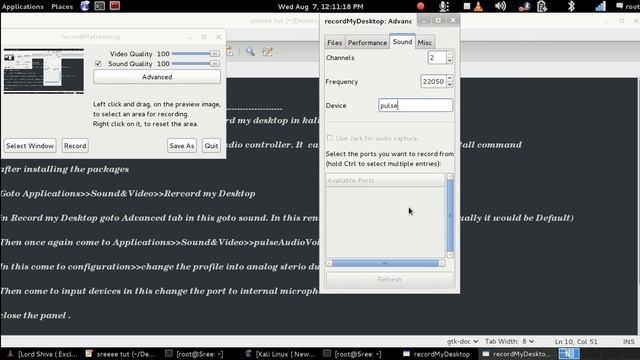Switch to first root@Sree terminal taskbar item

click(x=194, y=354)
